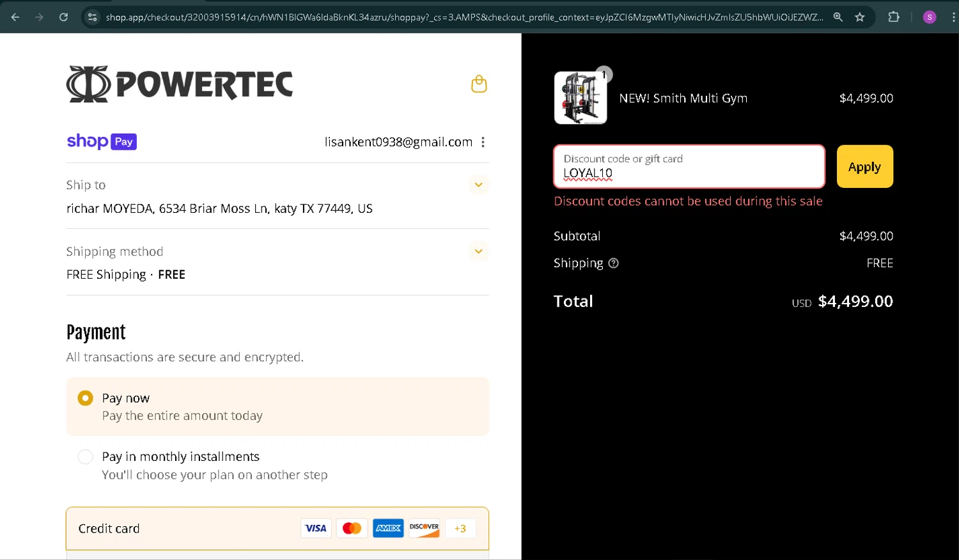Show the +3 additional card types

pos(460,528)
